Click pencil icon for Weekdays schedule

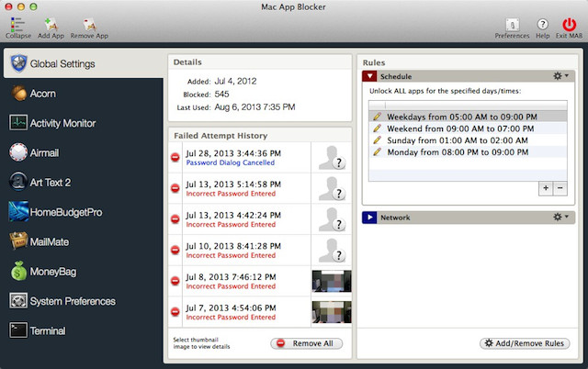[x=378, y=117]
